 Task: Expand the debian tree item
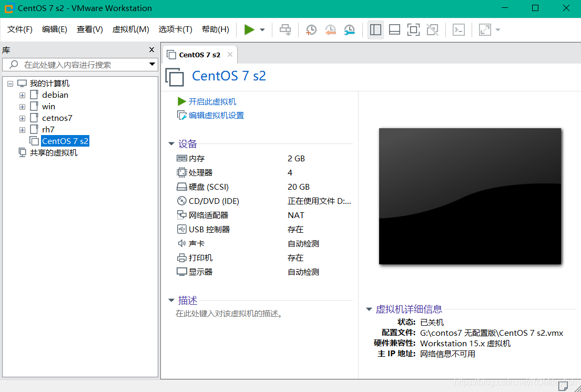[22, 95]
